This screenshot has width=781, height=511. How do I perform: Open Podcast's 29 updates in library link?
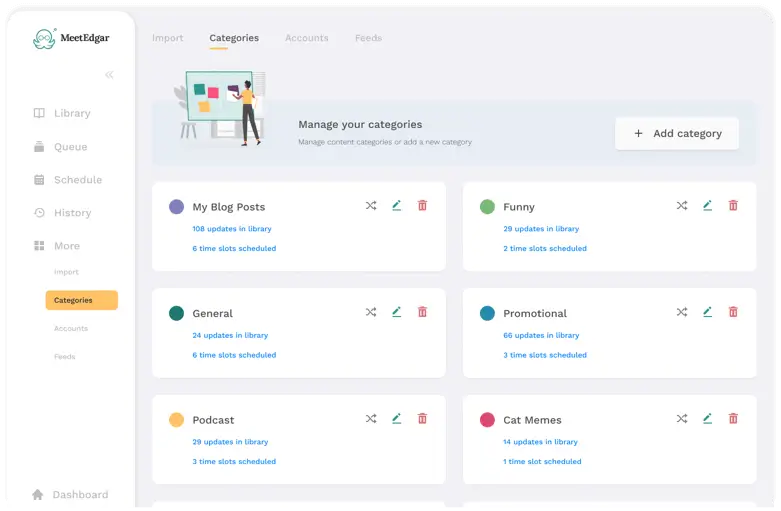tap(230, 442)
